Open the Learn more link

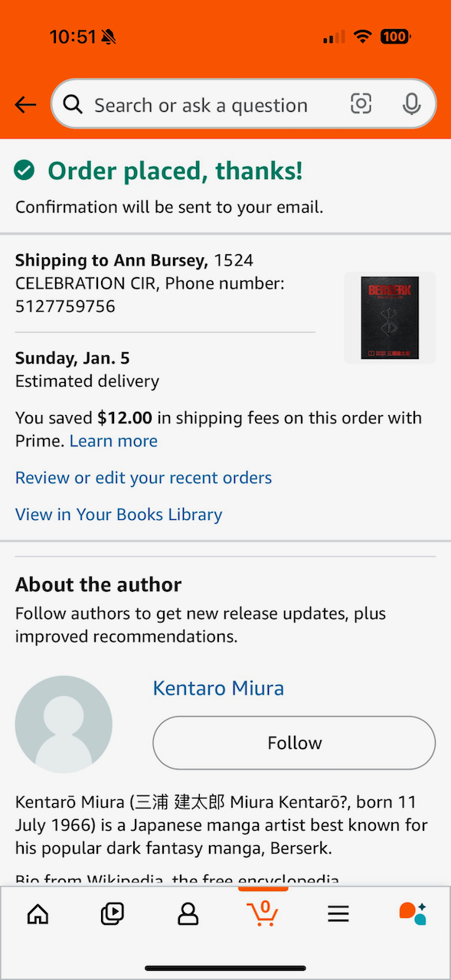(x=113, y=441)
